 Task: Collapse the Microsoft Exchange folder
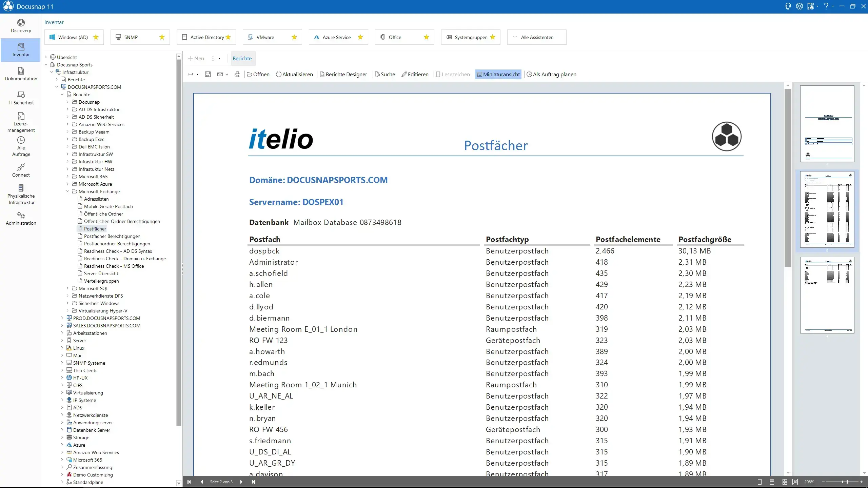(x=67, y=191)
